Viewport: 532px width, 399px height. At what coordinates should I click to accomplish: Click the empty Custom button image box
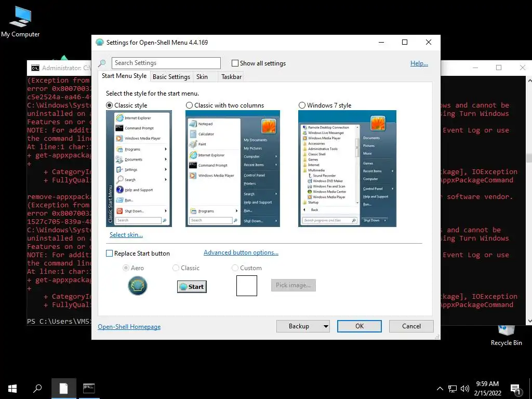pyautogui.click(x=247, y=286)
